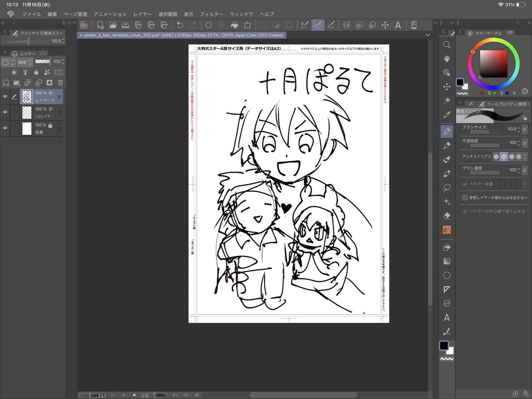Click the Scale/Rotate transform icon
This screenshot has width=532, height=399.
click(x=247, y=25)
